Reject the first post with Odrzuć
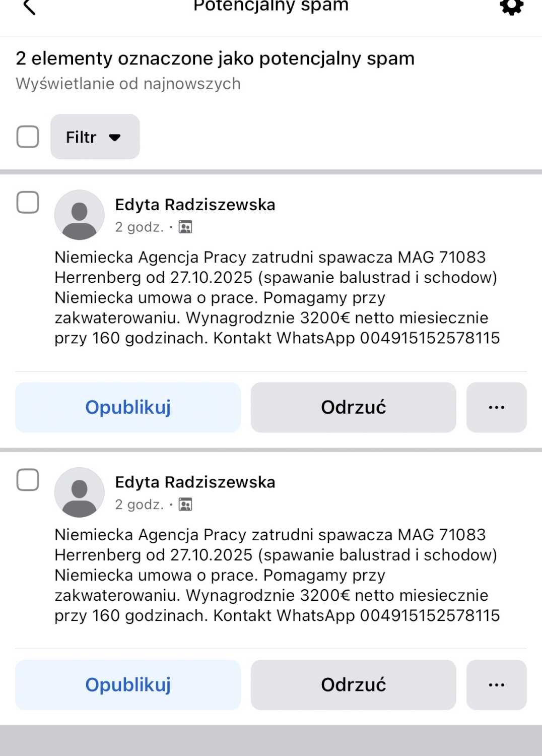Viewport: 542px width, 756px height. coord(353,407)
